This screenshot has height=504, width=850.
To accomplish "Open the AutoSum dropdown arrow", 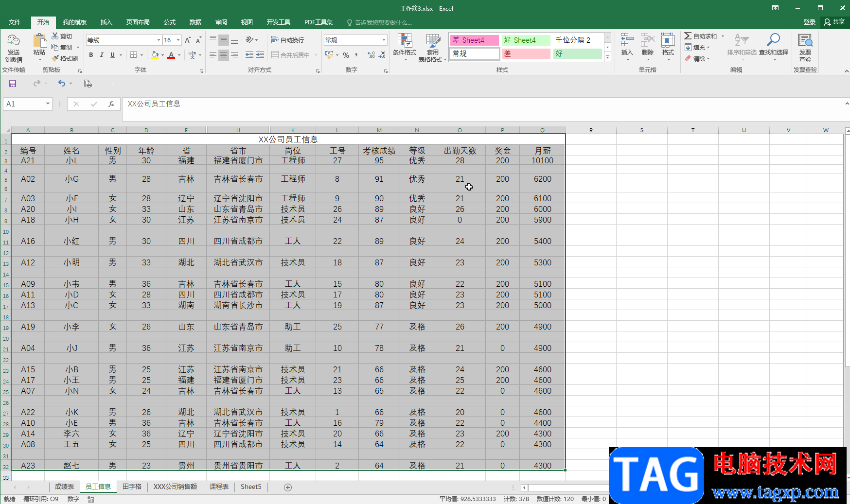I will [723, 36].
